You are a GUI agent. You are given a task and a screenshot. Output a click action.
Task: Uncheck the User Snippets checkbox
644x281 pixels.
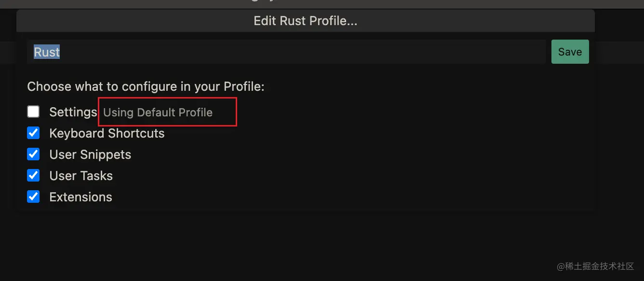(33, 155)
